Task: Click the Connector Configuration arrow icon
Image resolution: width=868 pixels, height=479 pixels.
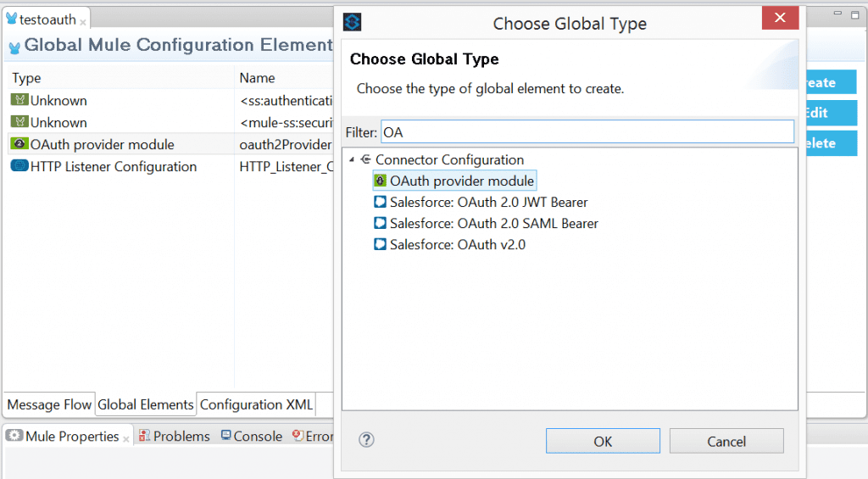Action: (x=365, y=159)
